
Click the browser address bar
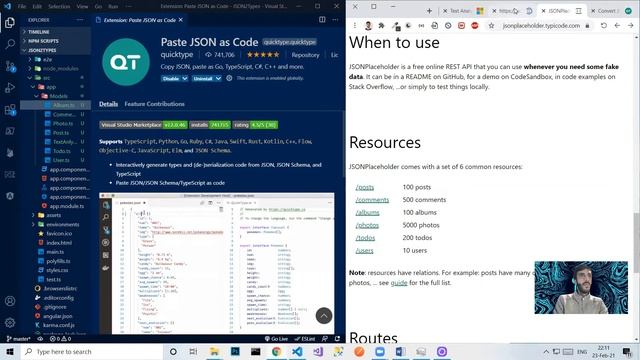[x=541, y=26]
